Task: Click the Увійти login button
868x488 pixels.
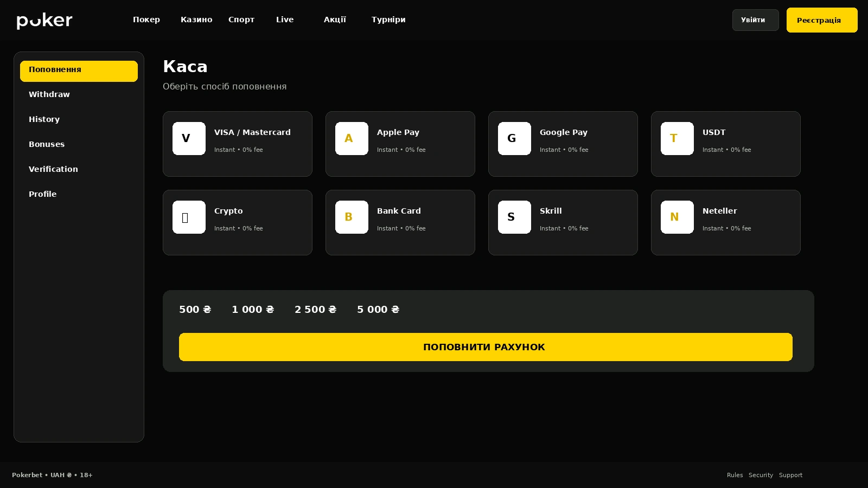Action: [755, 20]
